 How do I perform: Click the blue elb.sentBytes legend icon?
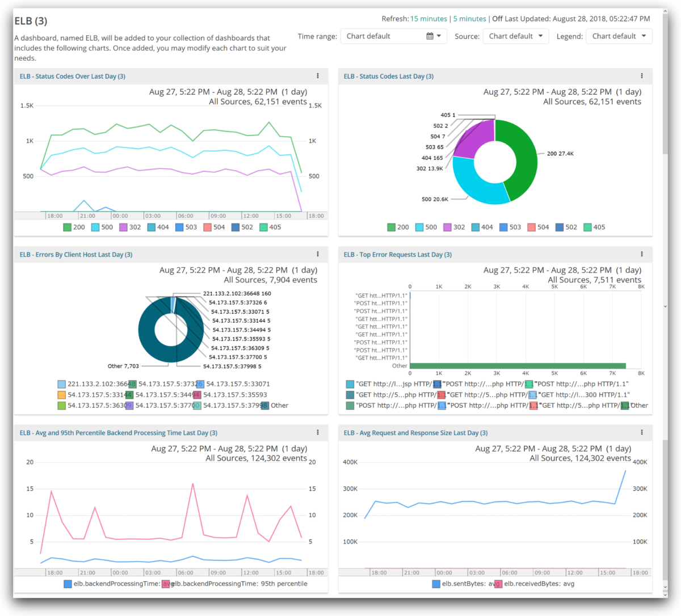pyautogui.click(x=436, y=584)
